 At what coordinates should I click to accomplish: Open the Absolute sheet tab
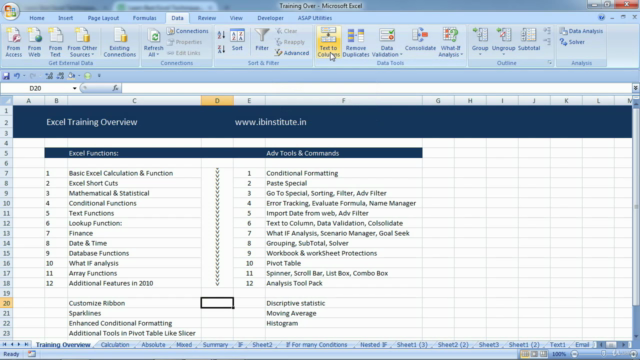click(153, 345)
